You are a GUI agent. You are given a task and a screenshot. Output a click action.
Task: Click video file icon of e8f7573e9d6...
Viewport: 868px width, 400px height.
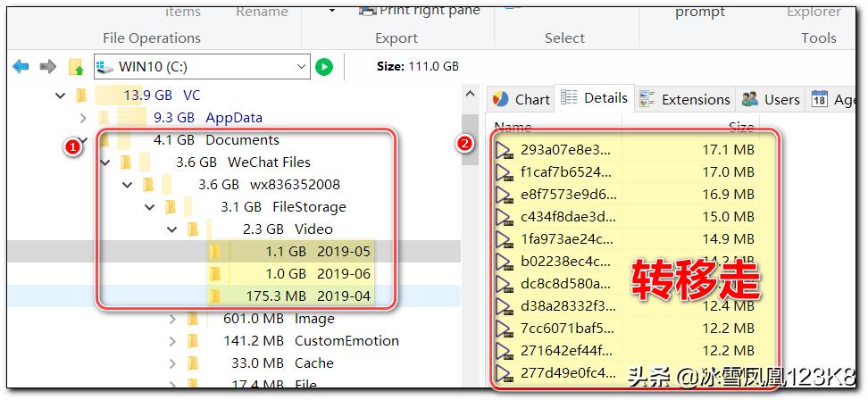[x=504, y=195]
